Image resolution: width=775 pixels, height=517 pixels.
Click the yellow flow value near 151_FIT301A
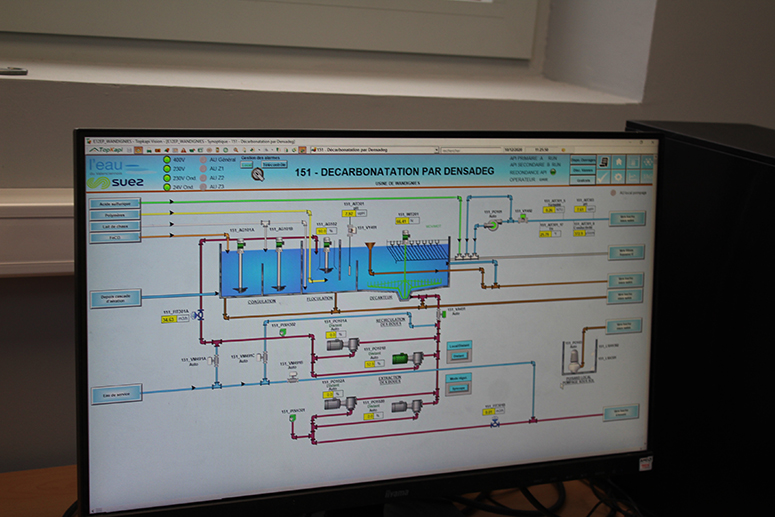point(168,319)
